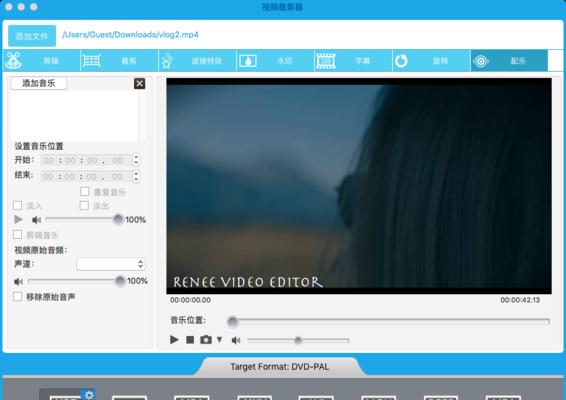This screenshot has height=400, width=566.
Task: Click the 音乐位置 music position slider
Action: [x=388, y=321]
